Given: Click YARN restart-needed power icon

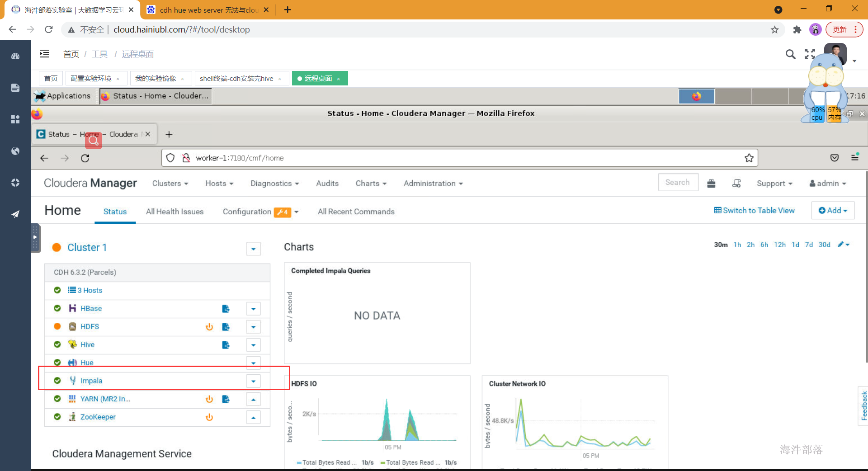Looking at the screenshot, I should 209,399.
